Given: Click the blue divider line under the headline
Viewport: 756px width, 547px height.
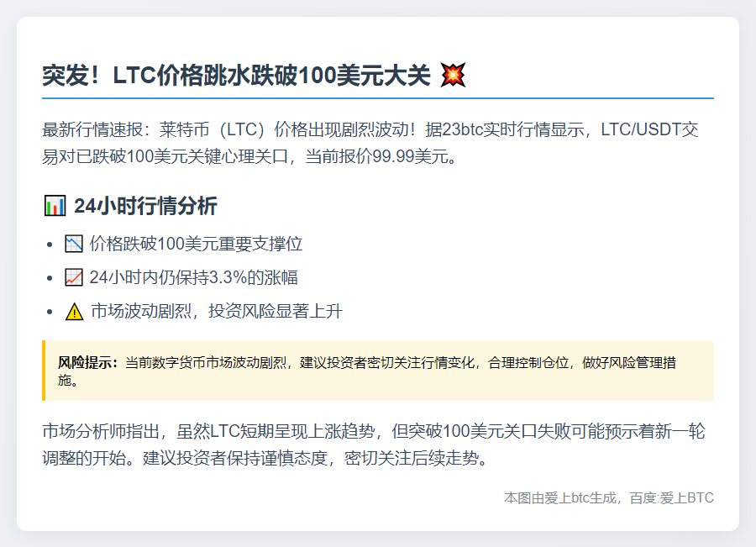Looking at the screenshot, I should [x=378, y=98].
